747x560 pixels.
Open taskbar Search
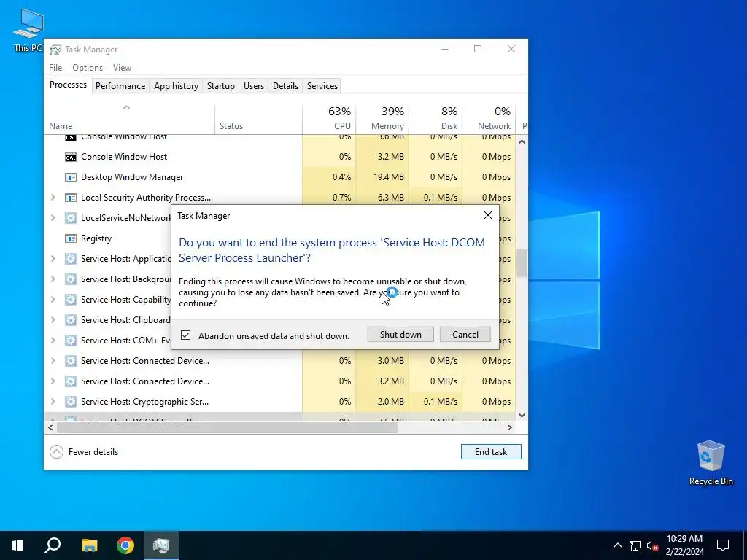click(x=53, y=545)
